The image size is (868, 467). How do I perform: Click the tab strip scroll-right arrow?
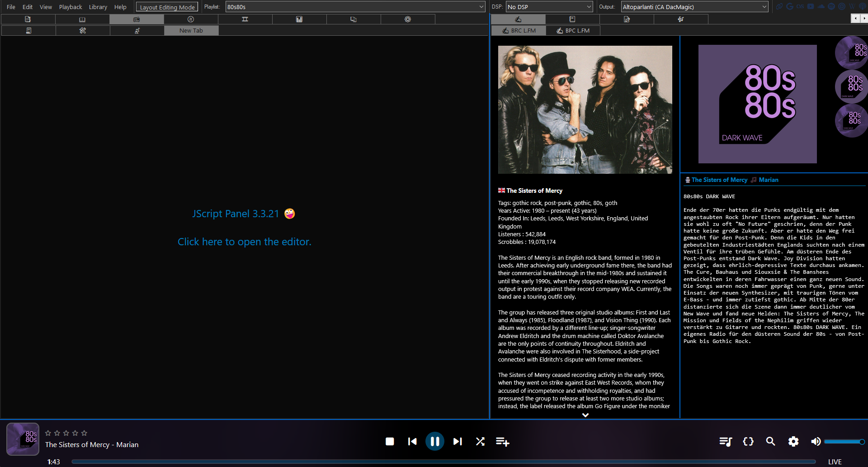click(x=863, y=18)
